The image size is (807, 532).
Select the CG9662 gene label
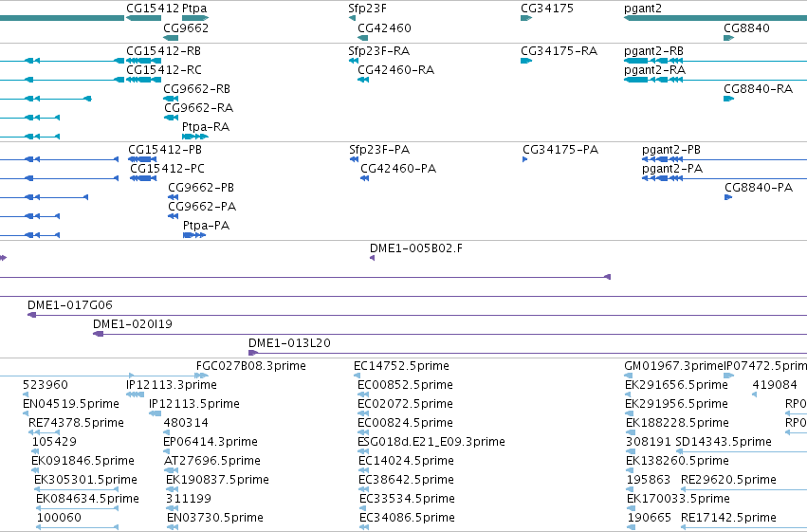pyautogui.click(x=186, y=28)
